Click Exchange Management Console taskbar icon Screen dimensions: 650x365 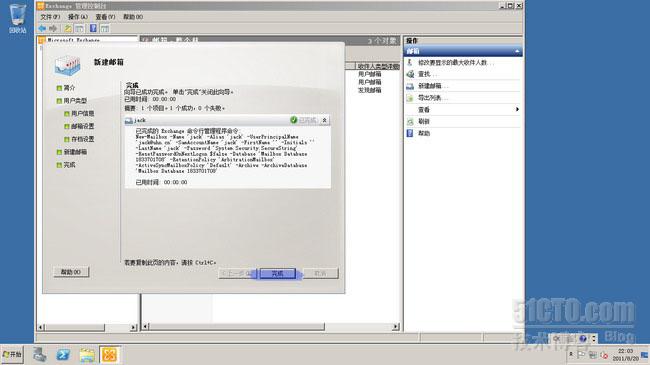click(x=110, y=355)
